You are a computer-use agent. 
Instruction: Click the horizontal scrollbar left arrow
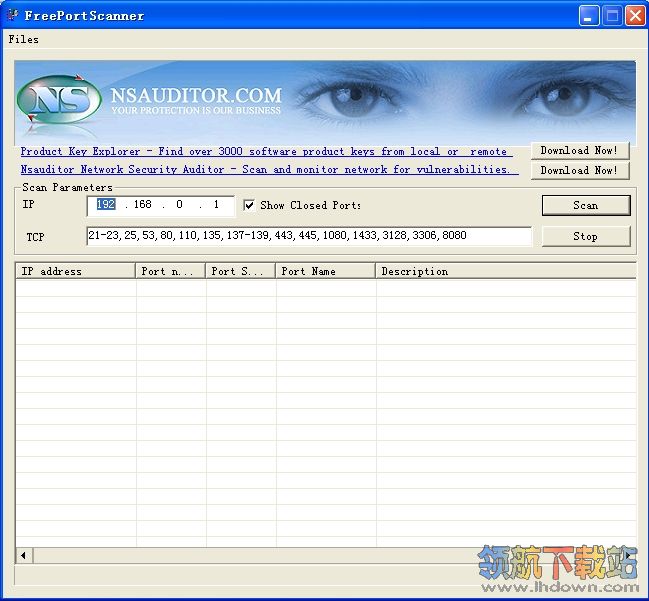pyautogui.click(x=24, y=555)
